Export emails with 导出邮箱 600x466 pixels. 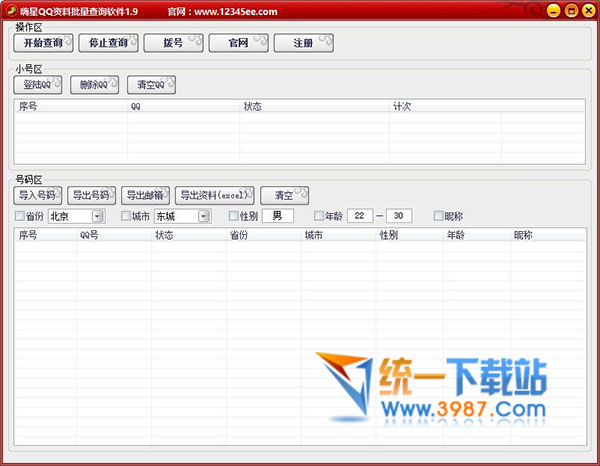[x=145, y=196]
